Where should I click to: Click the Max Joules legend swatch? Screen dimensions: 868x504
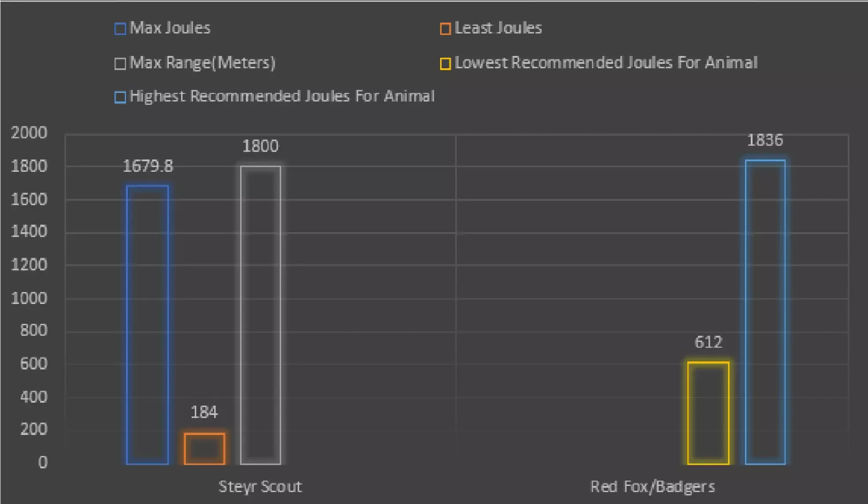120,29
